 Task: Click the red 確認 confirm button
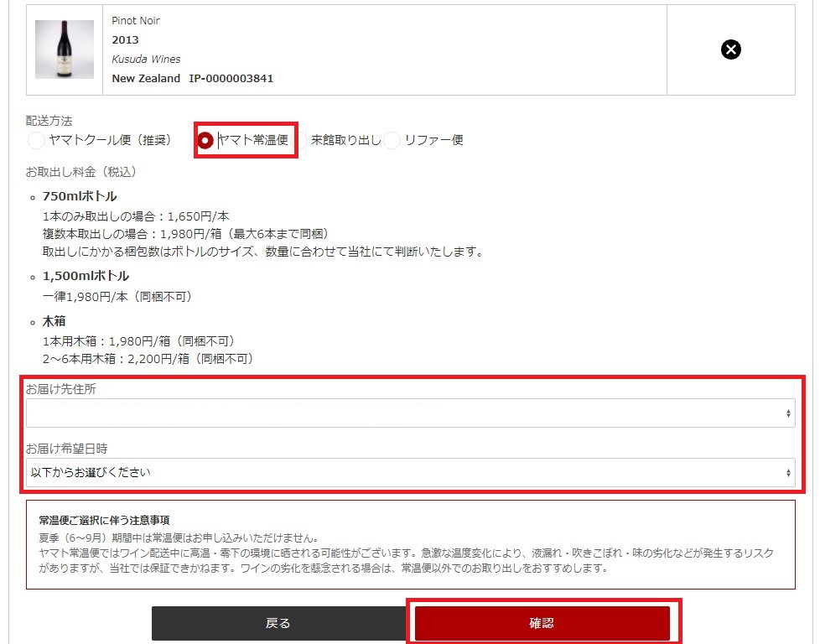pos(542,623)
